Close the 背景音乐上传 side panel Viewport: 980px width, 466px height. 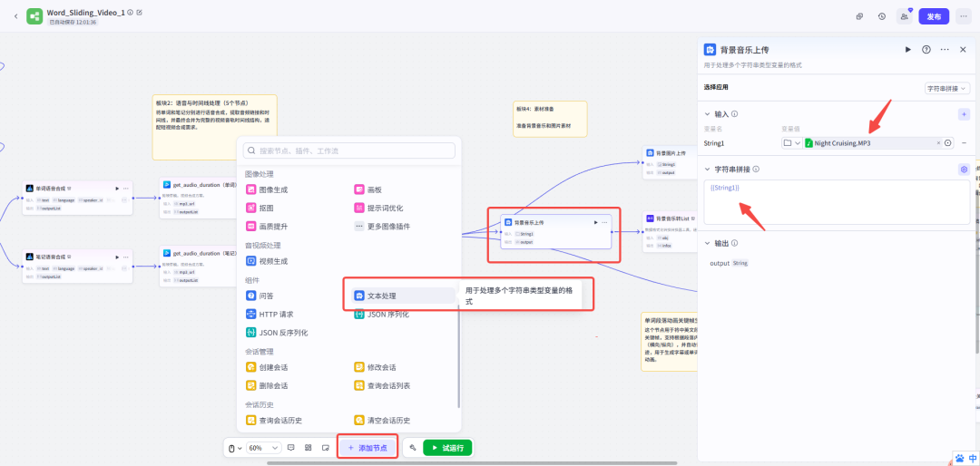963,49
